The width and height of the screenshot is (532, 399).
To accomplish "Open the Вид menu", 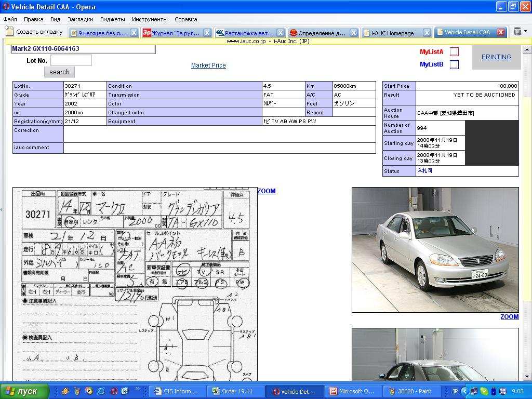I will click(55, 19).
